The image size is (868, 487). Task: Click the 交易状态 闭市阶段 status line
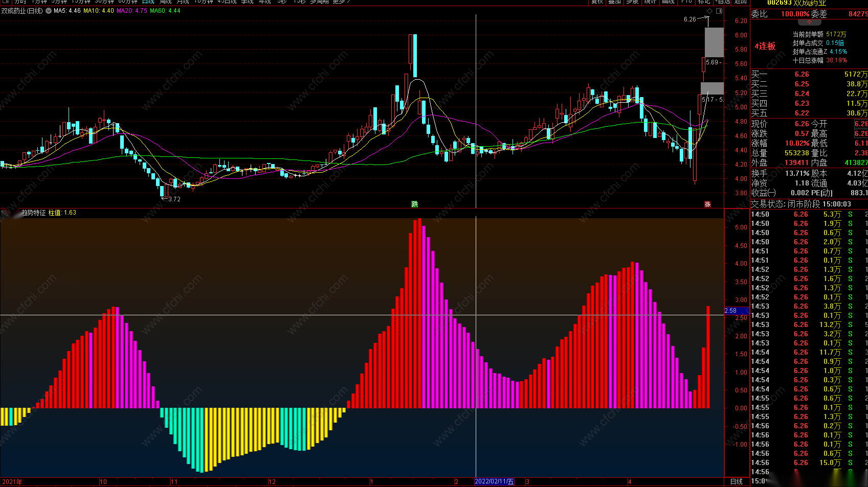coord(801,204)
